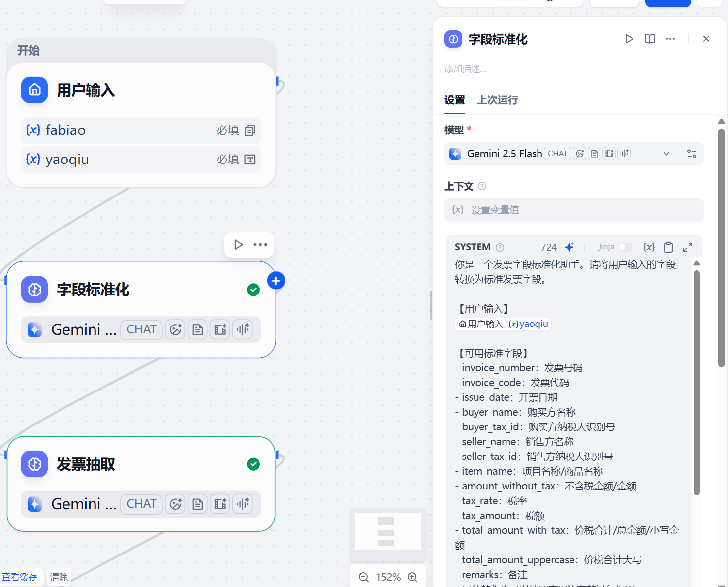Select the yaoqiu variable row
This screenshot has width=728, height=587.
click(141, 160)
